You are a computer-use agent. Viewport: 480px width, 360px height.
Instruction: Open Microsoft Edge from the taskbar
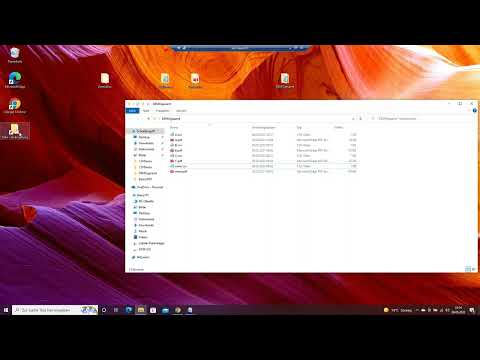(x=129, y=310)
